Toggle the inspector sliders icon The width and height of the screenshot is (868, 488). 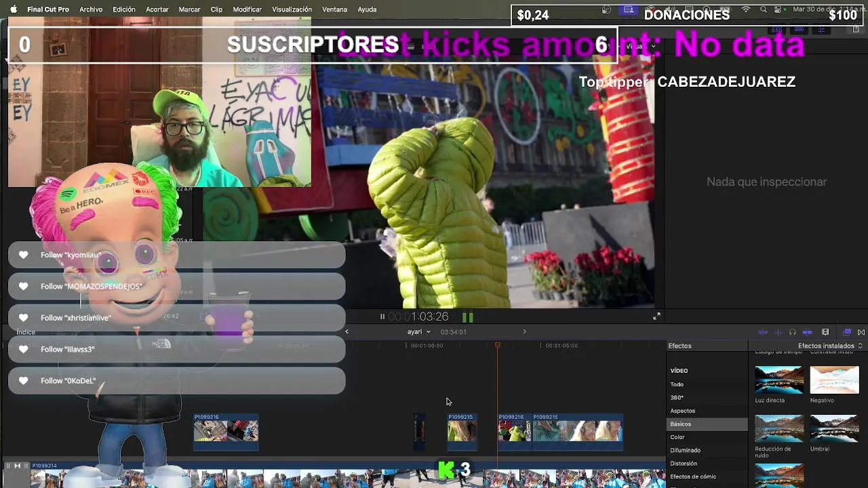(821, 29)
